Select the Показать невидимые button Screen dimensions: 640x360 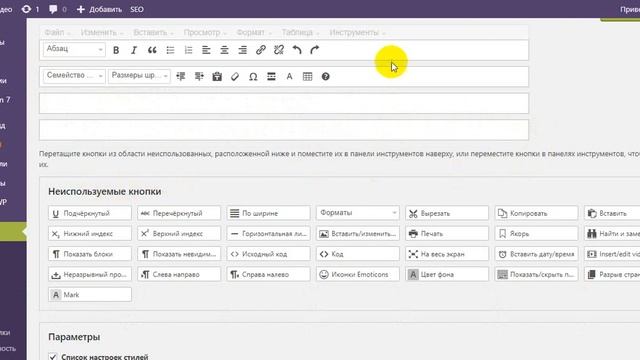(179, 254)
